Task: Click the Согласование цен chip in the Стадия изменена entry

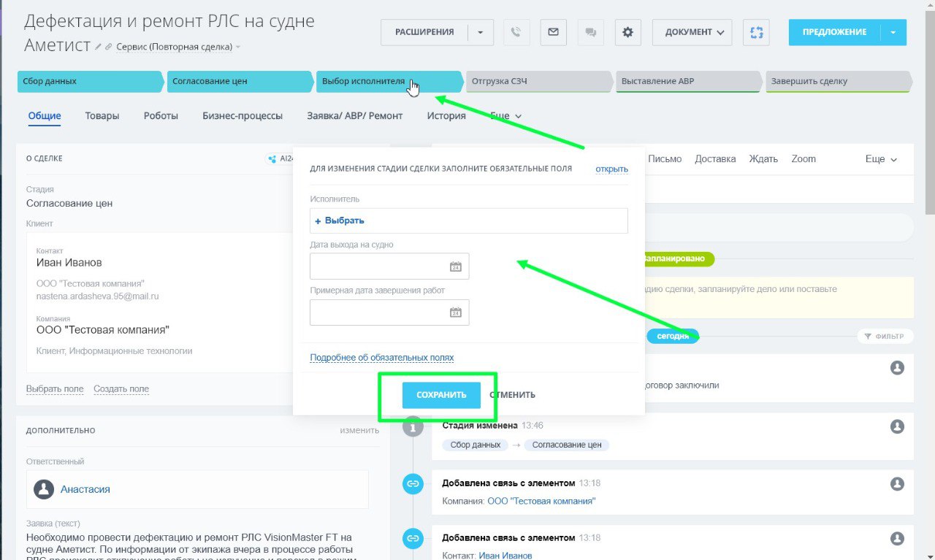Action: click(567, 445)
